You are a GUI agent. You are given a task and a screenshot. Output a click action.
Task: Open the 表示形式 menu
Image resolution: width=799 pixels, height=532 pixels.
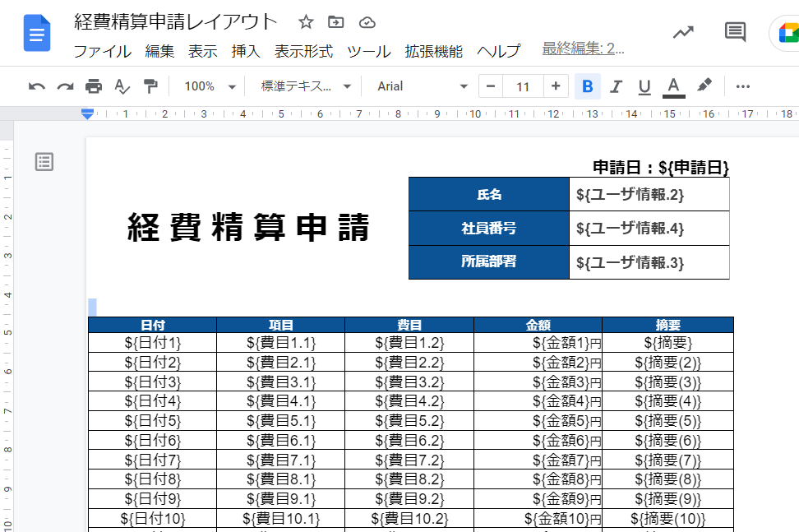click(x=303, y=51)
